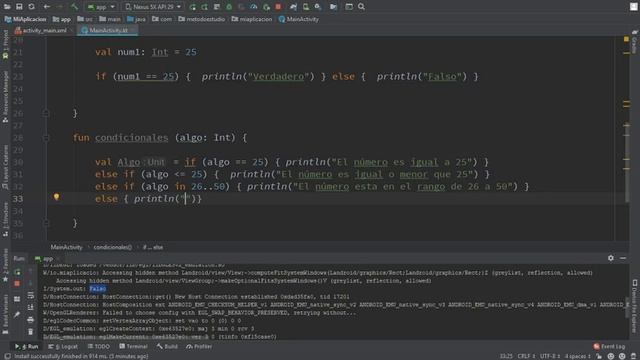
Task: Click the highlighted Falso output in console
Action: click(98, 289)
